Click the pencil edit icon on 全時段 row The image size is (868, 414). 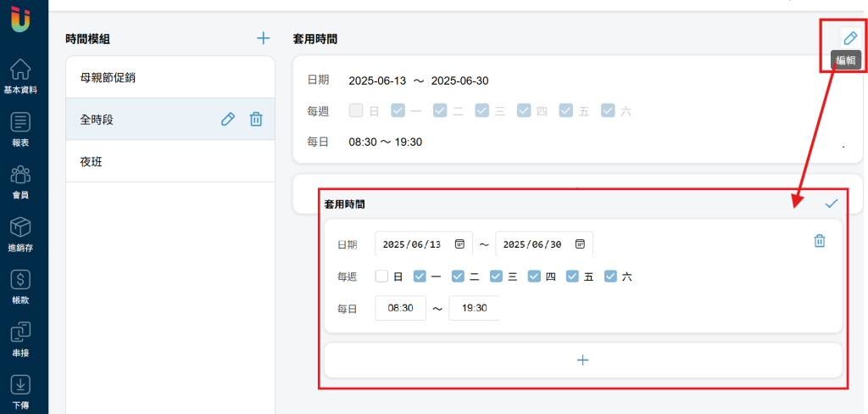coord(228,119)
